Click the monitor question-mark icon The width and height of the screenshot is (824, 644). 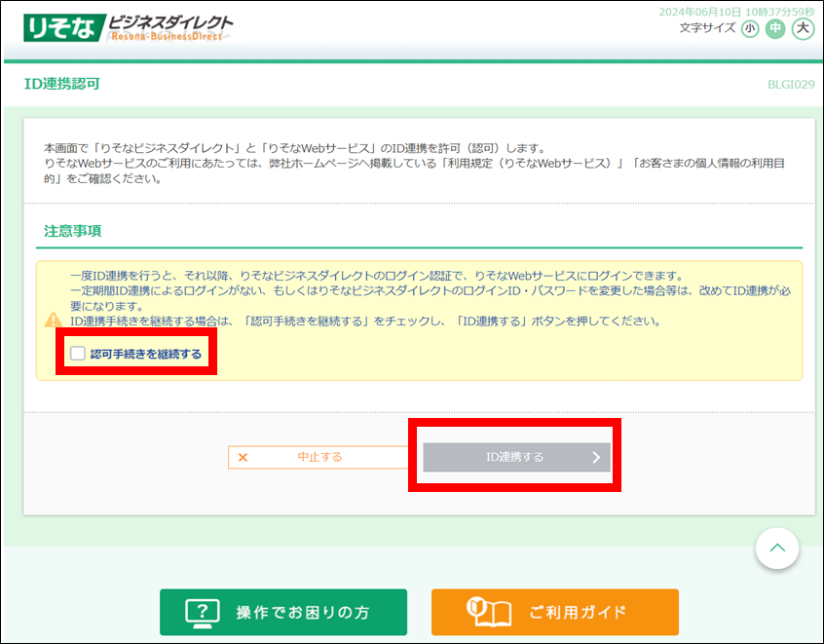(x=203, y=614)
